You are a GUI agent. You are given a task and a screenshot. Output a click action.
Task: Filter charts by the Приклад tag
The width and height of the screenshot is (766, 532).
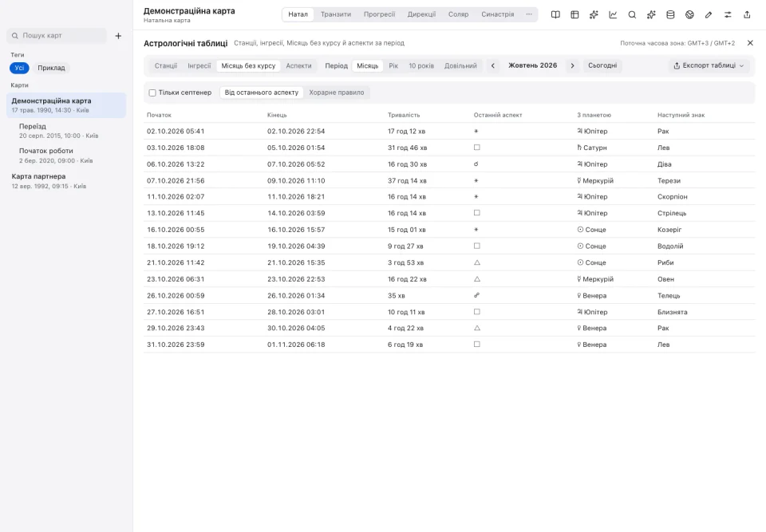coord(51,68)
